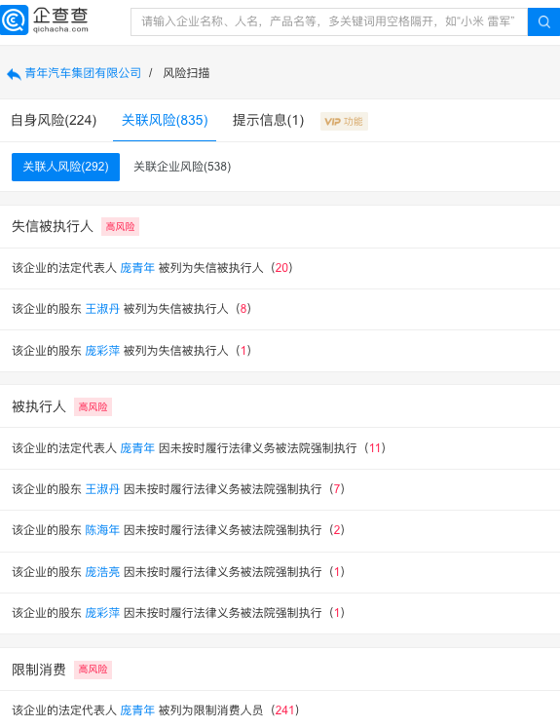Screen dimensions: 560x728
Task: Focus the company name search input field
Action: coord(329,21)
